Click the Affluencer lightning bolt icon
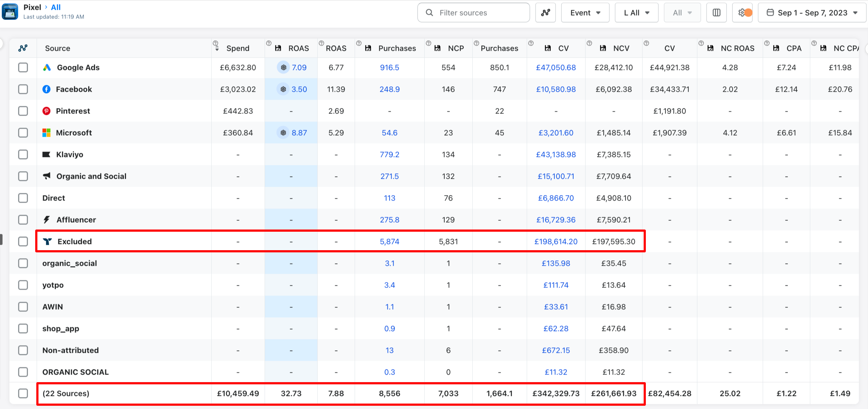868x409 pixels. click(x=46, y=220)
